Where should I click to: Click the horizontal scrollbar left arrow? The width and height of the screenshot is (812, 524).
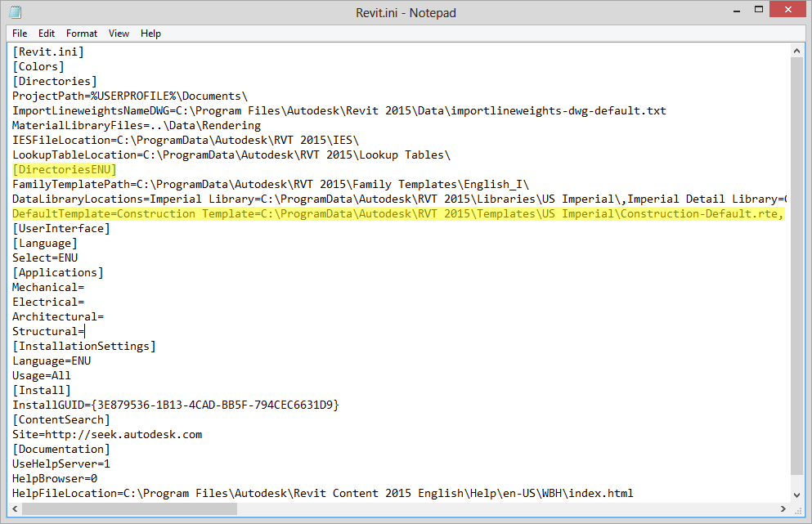tap(15, 509)
